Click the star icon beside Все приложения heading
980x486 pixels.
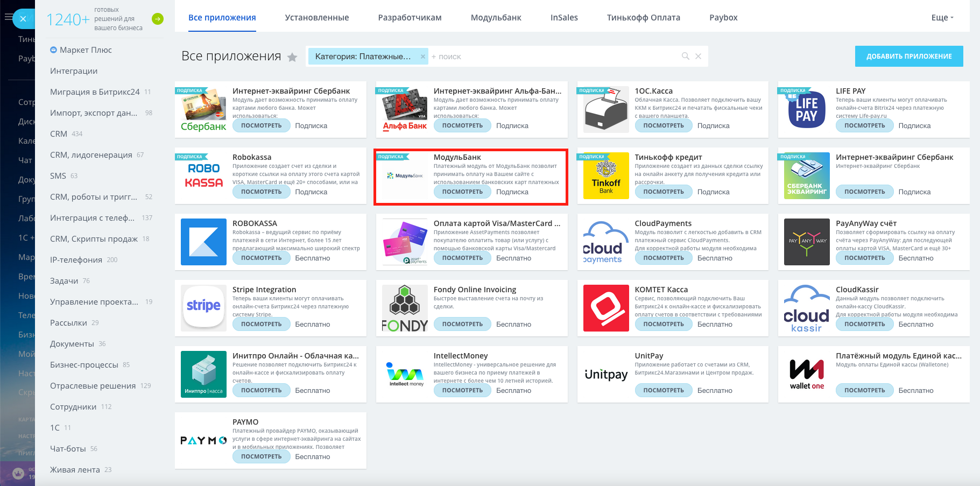click(x=292, y=57)
